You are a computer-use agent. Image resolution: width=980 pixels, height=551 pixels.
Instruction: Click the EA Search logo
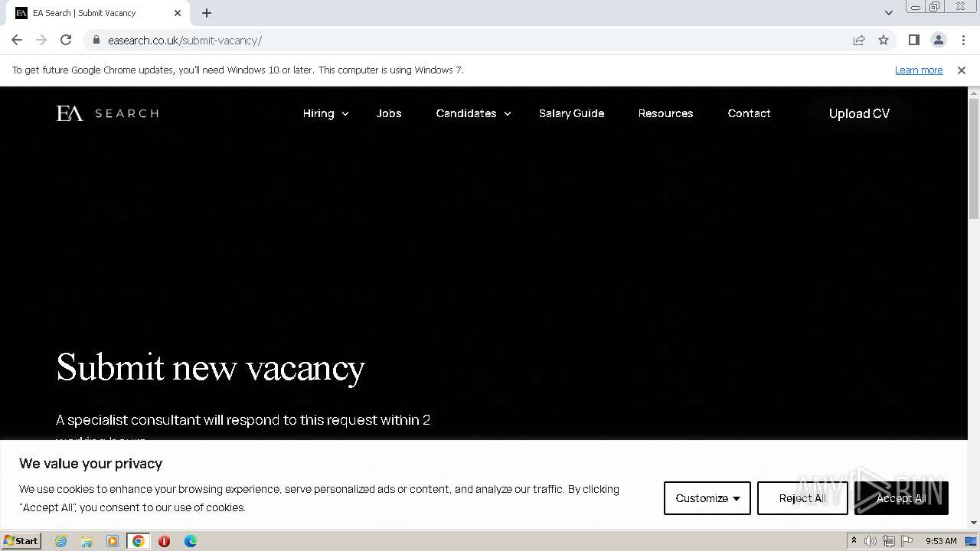[x=107, y=113]
